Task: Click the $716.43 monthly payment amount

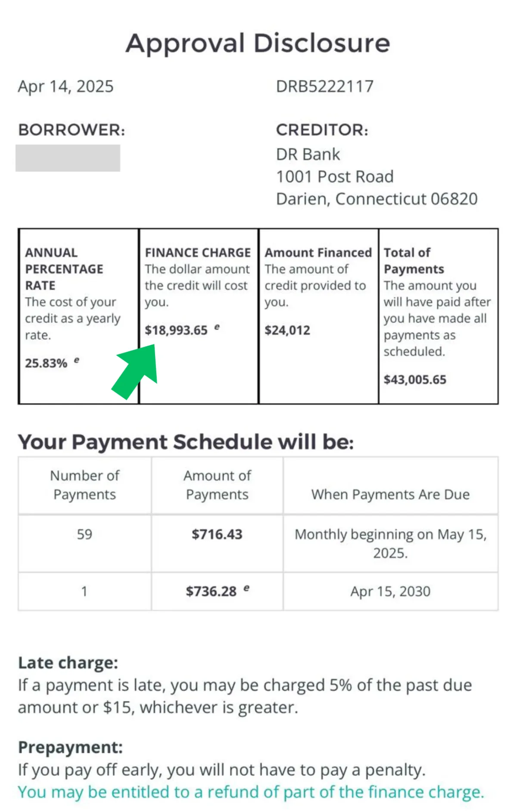Action: pyautogui.click(x=217, y=534)
